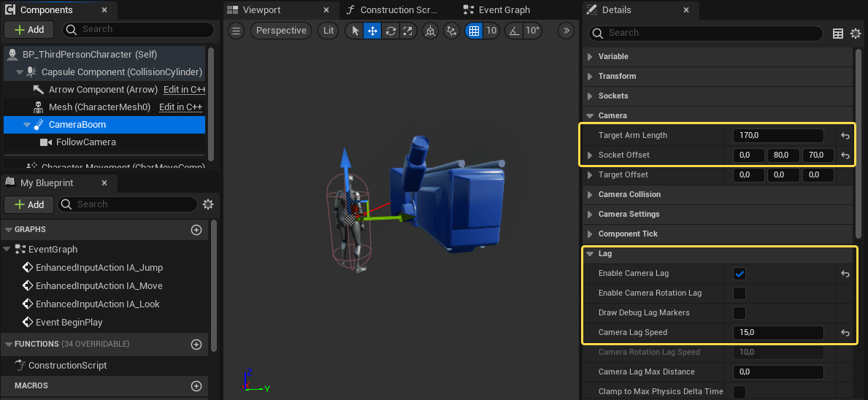Select Mesh (CharacterMesh0) component

[x=99, y=107]
